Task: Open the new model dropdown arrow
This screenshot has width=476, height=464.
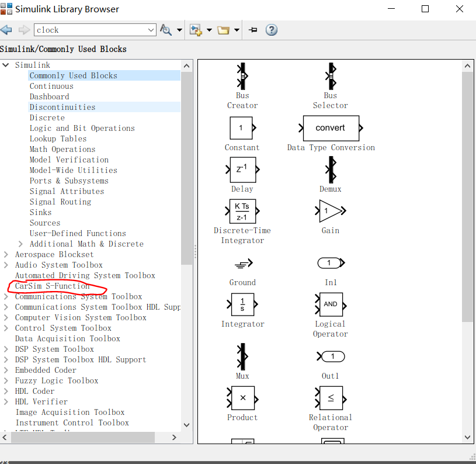Action: point(209,30)
